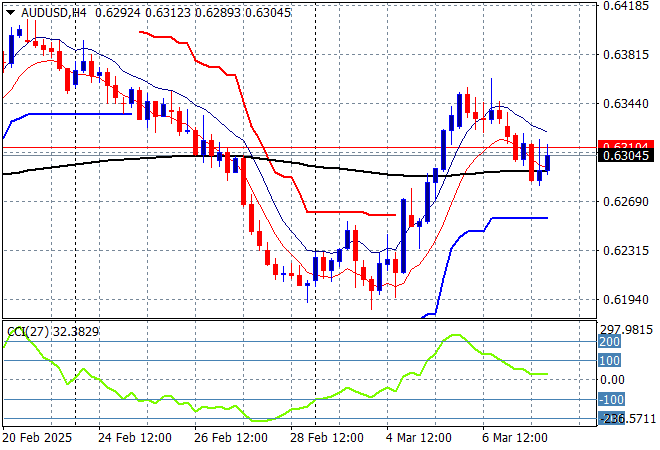The image size is (660, 450).
Task: Click the 0.63815 price axis label
Action: coord(625,55)
